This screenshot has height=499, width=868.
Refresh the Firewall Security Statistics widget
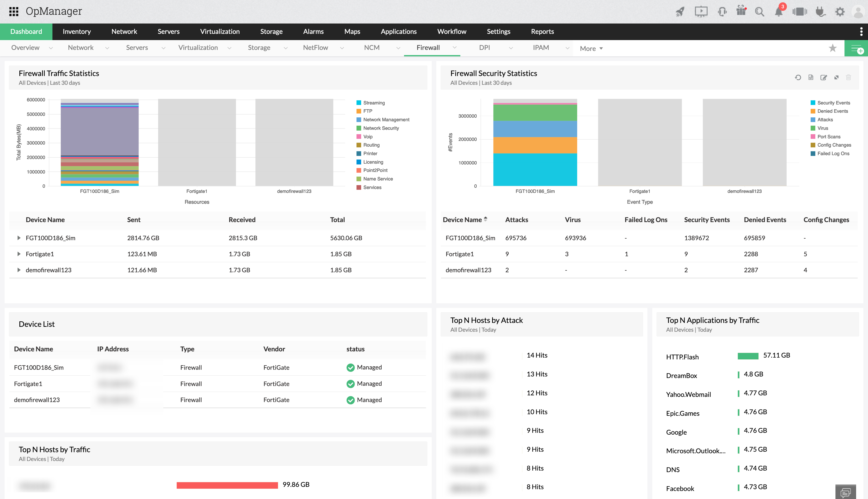click(x=798, y=78)
